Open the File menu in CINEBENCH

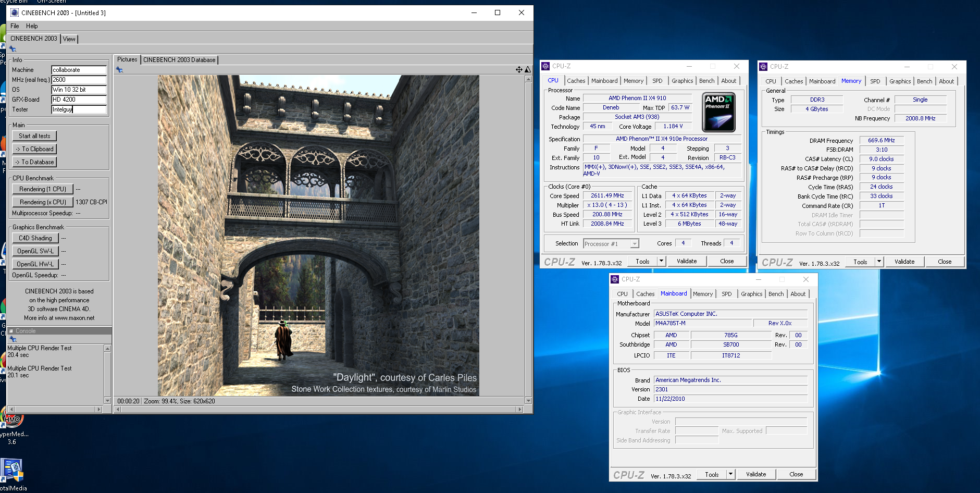pyautogui.click(x=15, y=26)
